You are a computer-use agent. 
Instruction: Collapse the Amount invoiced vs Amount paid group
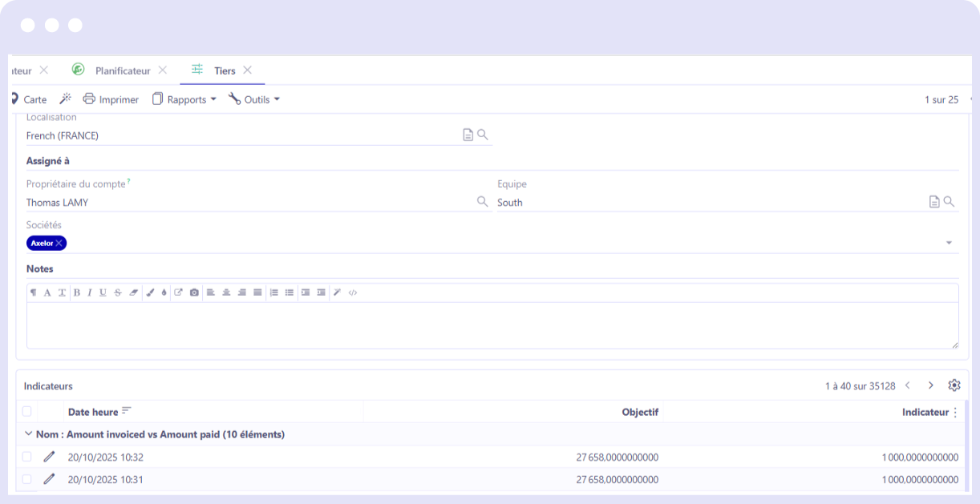[29, 434]
